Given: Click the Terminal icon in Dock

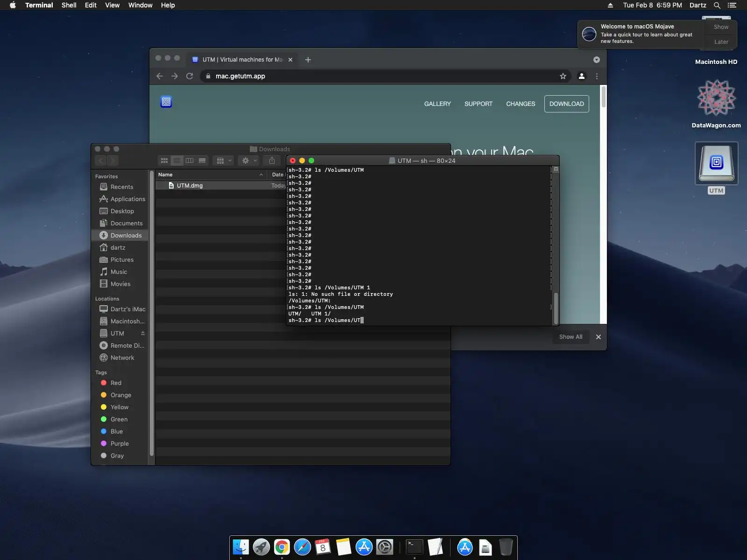Looking at the screenshot, I should [x=415, y=547].
